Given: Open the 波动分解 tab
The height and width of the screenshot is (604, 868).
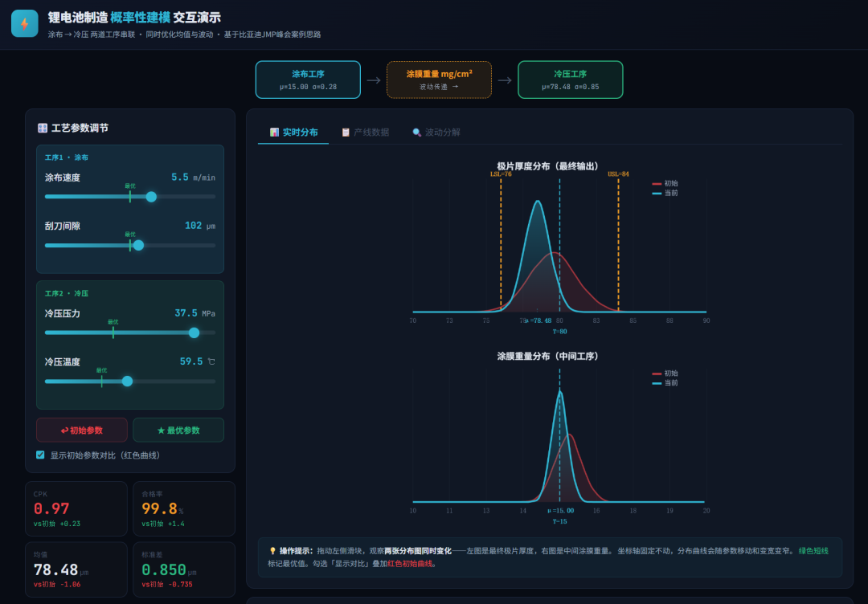Looking at the screenshot, I should 436,133.
